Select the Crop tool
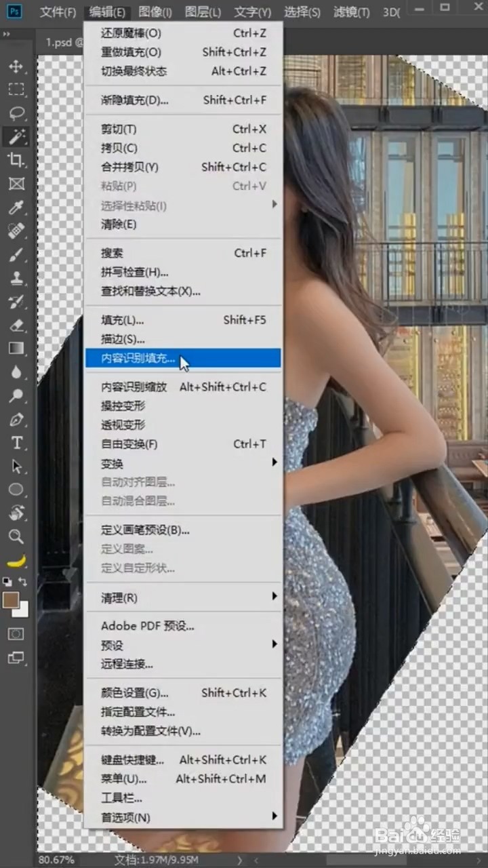The image size is (488, 868). coord(16,160)
